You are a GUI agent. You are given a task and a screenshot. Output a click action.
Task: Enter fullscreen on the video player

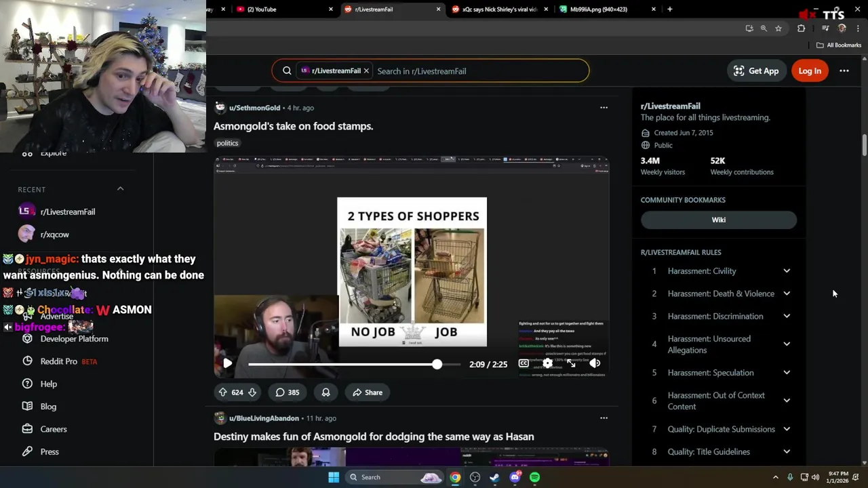click(x=571, y=364)
